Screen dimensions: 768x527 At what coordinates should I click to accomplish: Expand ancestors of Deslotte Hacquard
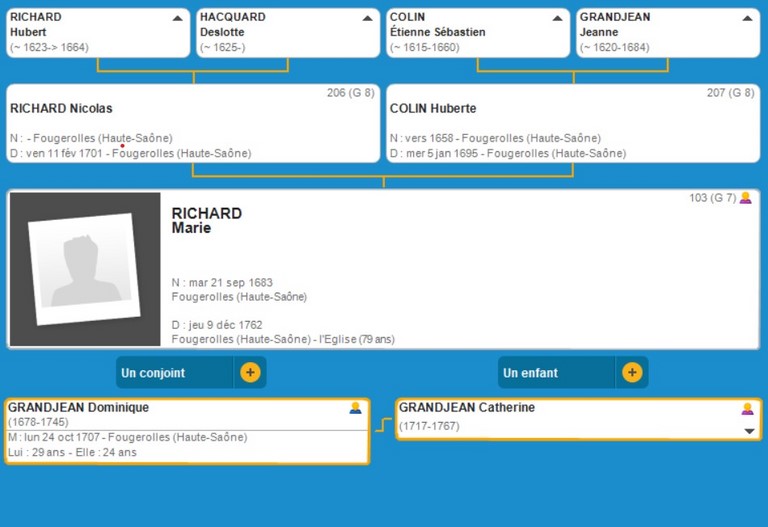pos(367,18)
